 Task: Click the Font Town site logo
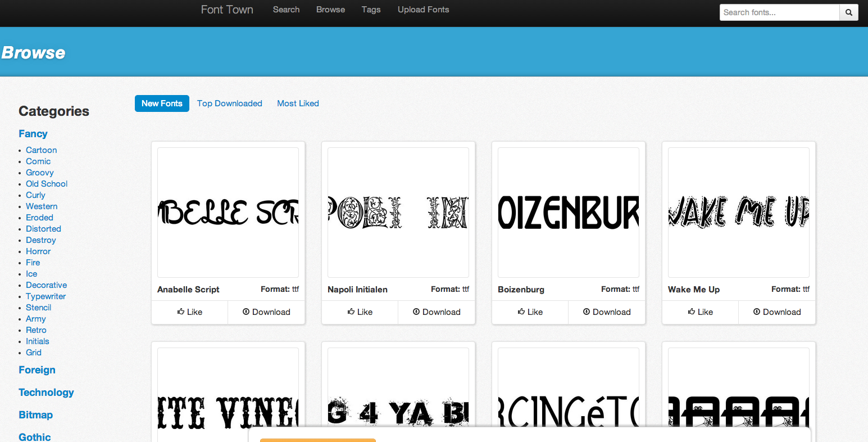(227, 10)
